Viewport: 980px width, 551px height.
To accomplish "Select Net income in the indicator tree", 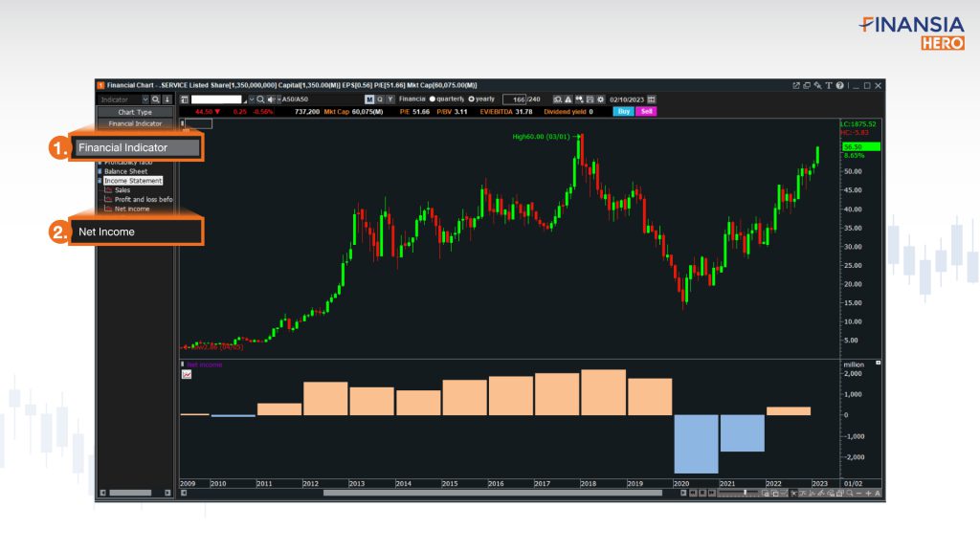I will click(132, 209).
